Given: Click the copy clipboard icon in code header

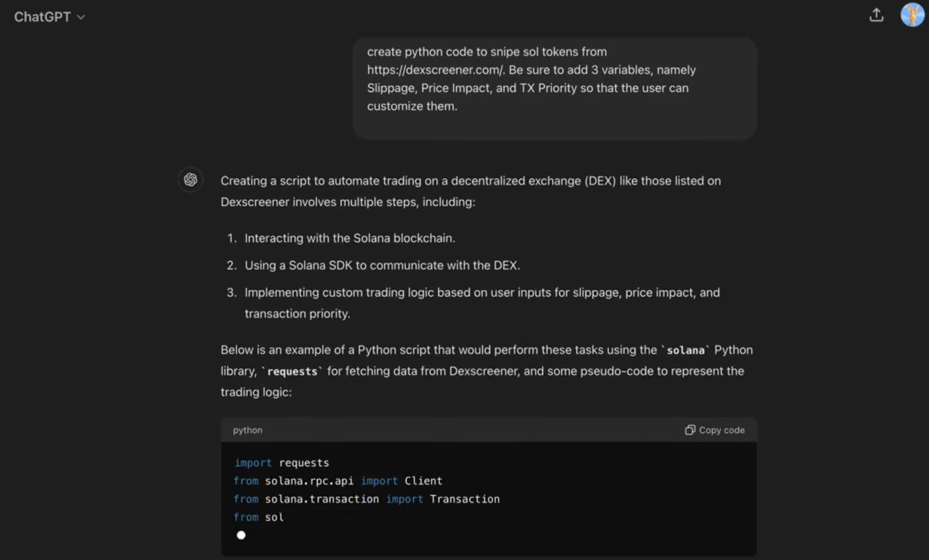Looking at the screenshot, I should click(690, 430).
